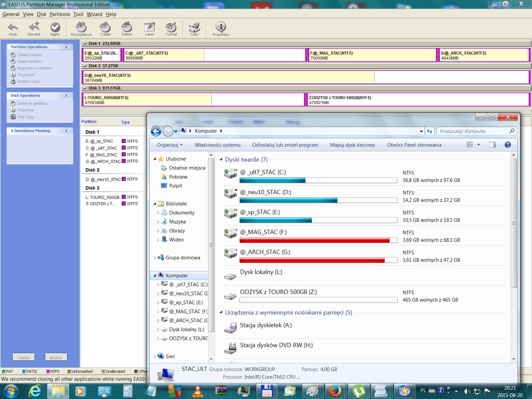Click Mapuj dysk sieciowy button

point(352,145)
